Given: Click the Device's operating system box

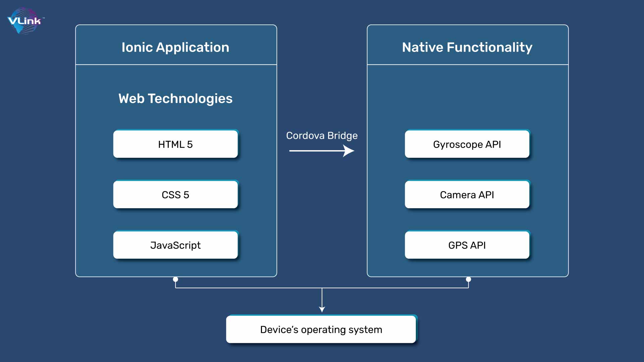Looking at the screenshot, I should click(321, 329).
